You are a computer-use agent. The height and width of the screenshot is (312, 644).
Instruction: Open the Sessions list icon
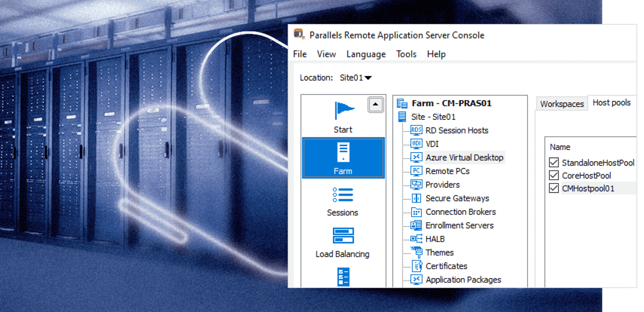pyautogui.click(x=343, y=194)
